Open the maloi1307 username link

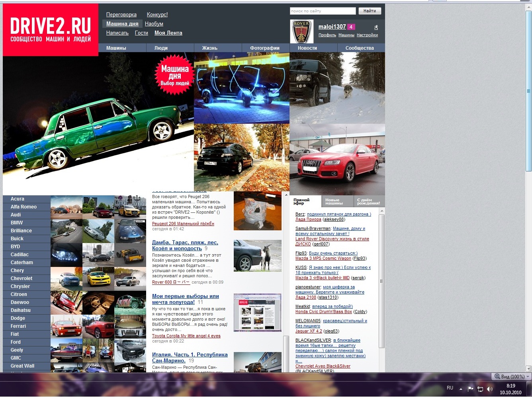click(332, 27)
